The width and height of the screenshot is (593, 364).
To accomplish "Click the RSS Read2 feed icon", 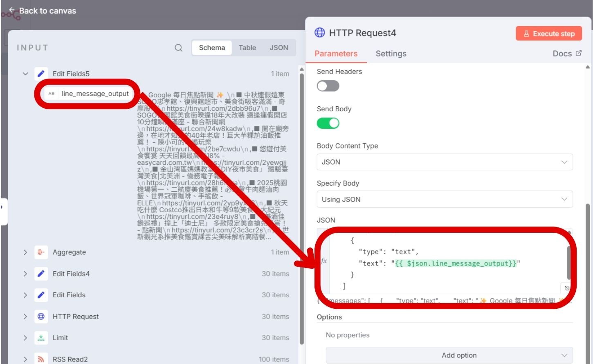I will coord(41,359).
